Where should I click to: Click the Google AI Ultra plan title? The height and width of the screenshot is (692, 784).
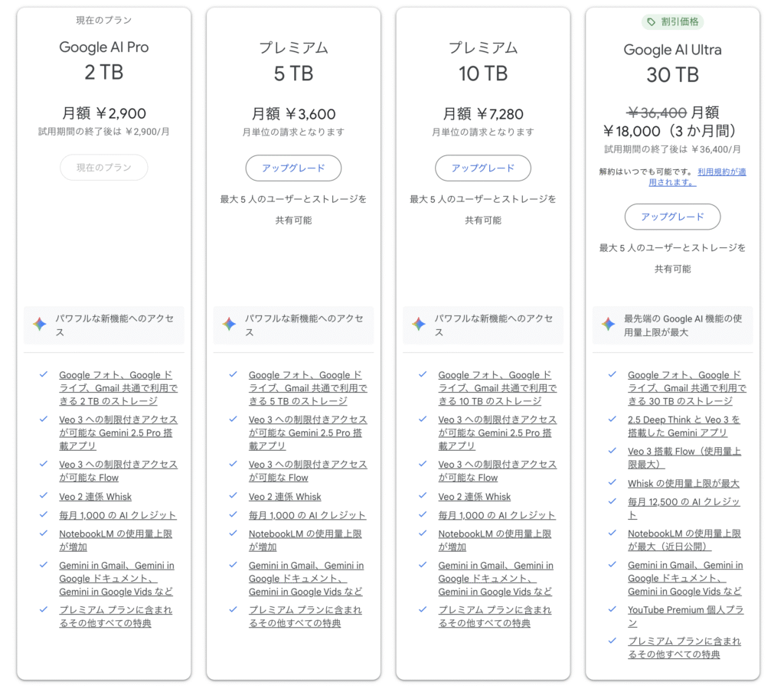(x=672, y=50)
